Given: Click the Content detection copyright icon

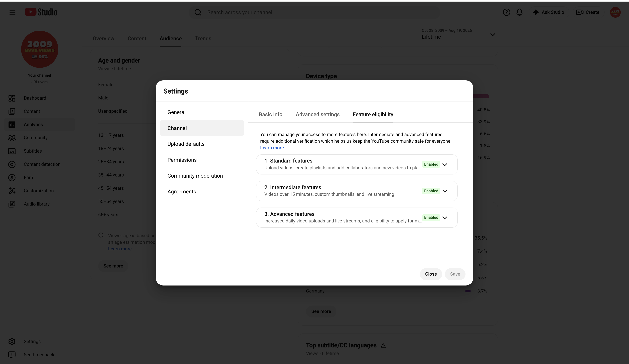Looking at the screenshot, I should [x=12, y=164].
